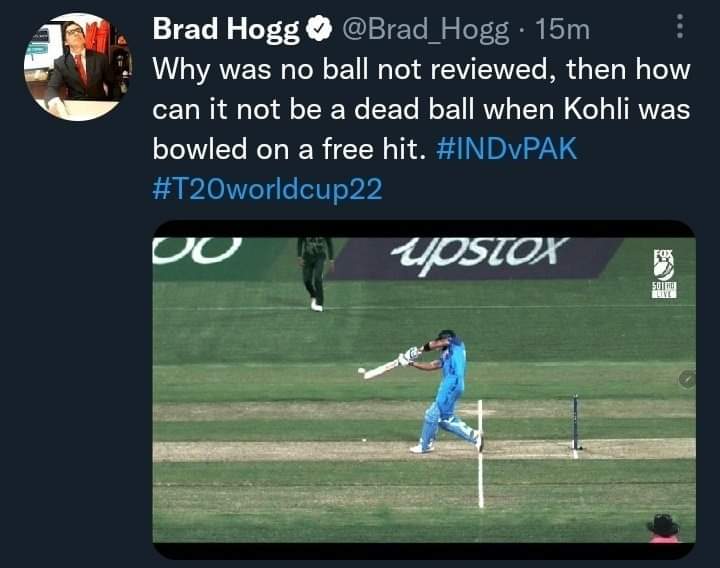The width and height of the screenshot is (720, 568).
Task: Tap the Fox Sports logo watermark
Action: 663,273
